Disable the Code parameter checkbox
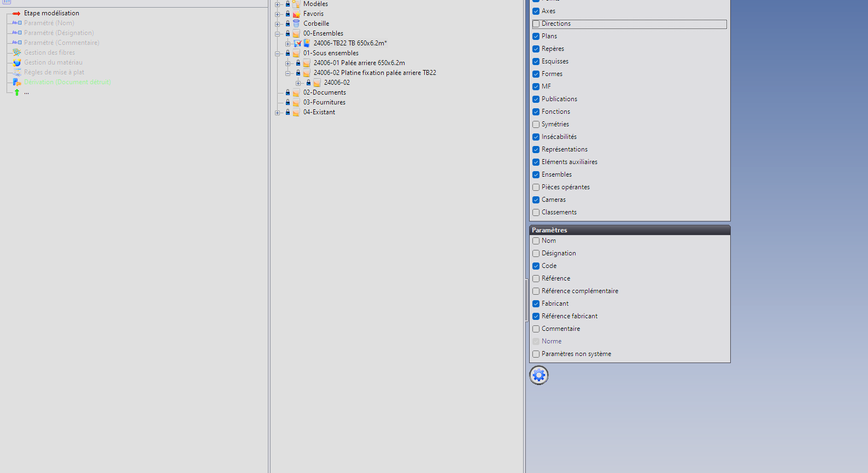The height and width of the screenshot is (473, 868). [x=536, y=266]
